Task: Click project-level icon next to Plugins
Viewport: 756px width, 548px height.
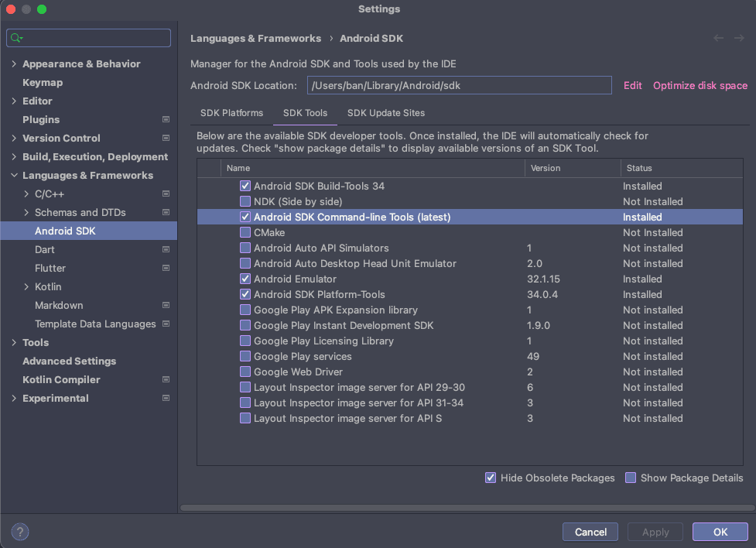Action: [x=166, y=119]
